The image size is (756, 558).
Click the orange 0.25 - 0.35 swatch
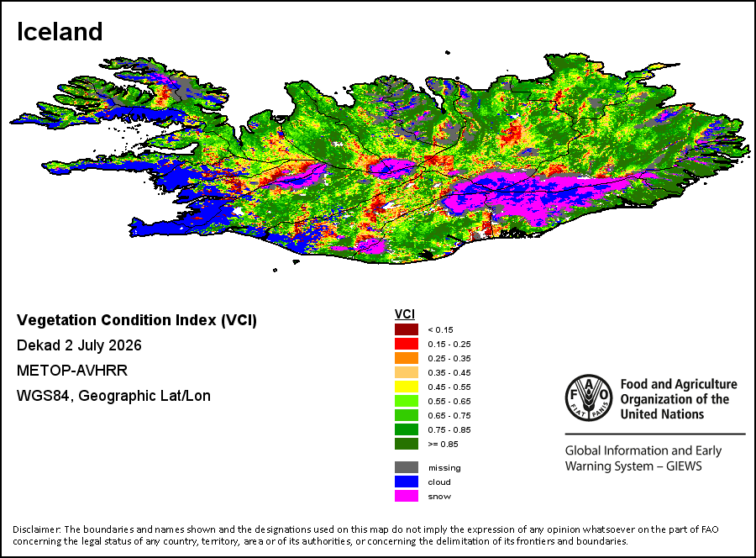407,358
